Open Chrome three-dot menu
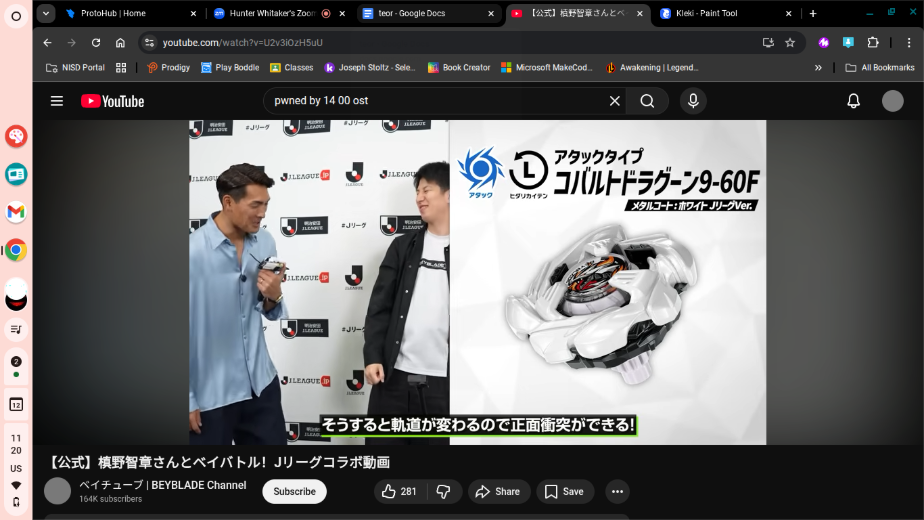This screenshot has width=924, height=520. pyautogui.click(x=909, y=43)
